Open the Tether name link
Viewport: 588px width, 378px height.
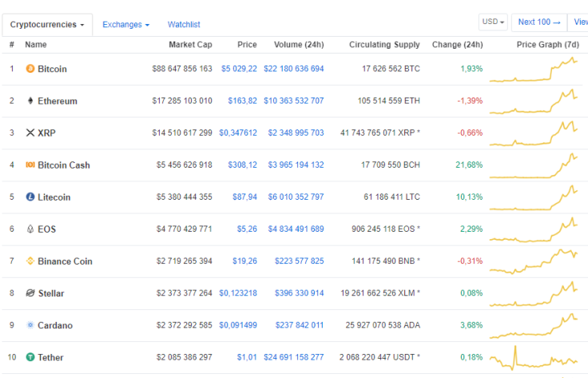tap(50, 357)
